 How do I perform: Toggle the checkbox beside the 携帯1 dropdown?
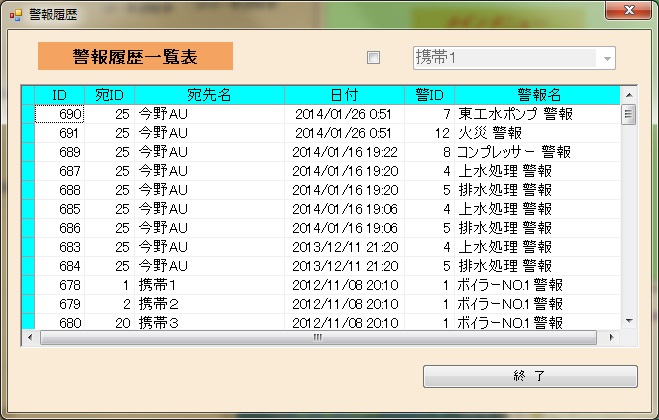point(374,58)
